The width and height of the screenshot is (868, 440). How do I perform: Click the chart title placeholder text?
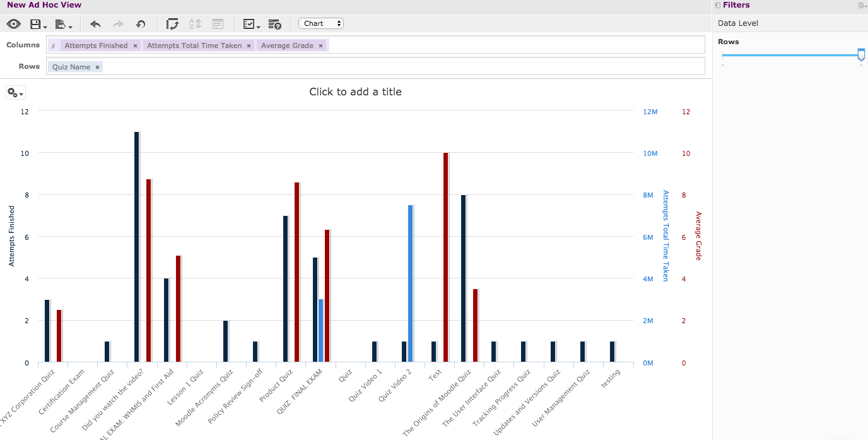(x=355, y=92)
